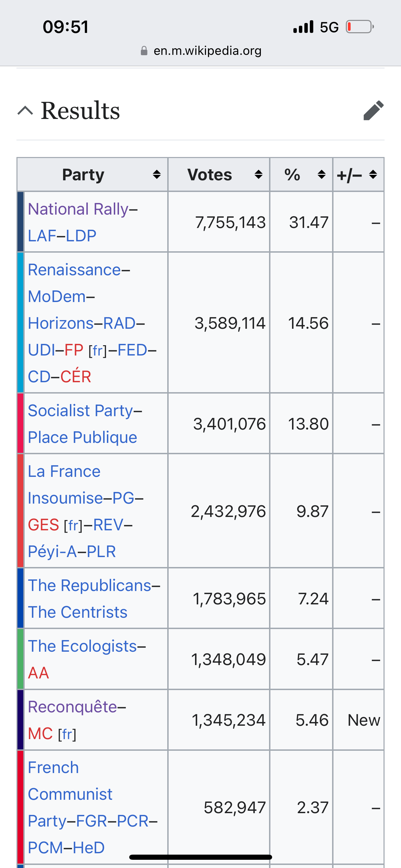Tap the Results section heading
The image size is (401, 868).
tap(80, 110)
